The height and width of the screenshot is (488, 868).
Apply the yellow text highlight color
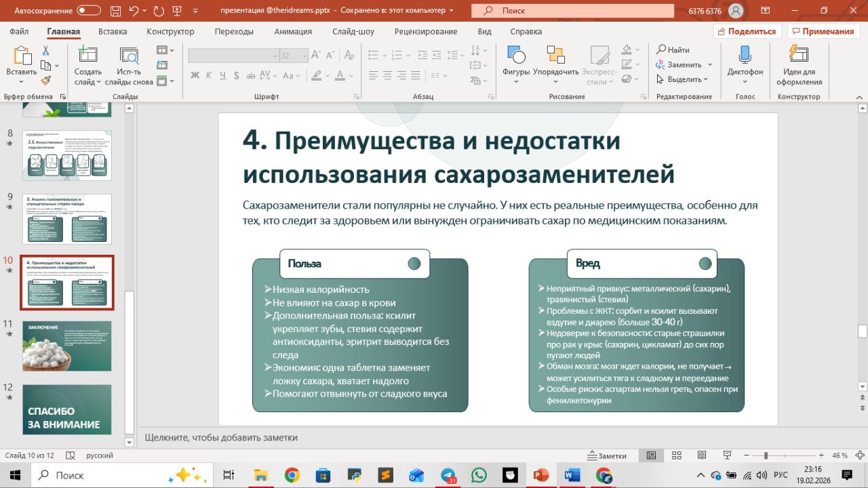[317, 75]
